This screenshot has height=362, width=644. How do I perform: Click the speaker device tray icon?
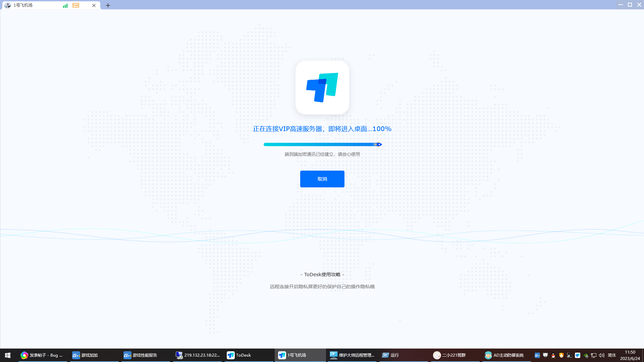click(570, 355)
